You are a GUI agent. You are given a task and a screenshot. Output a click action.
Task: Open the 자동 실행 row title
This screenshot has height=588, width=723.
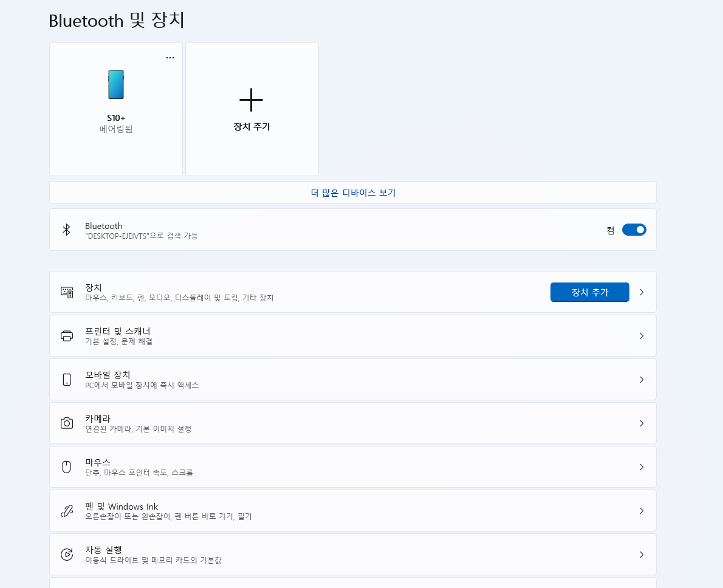[x=103, y=550]
